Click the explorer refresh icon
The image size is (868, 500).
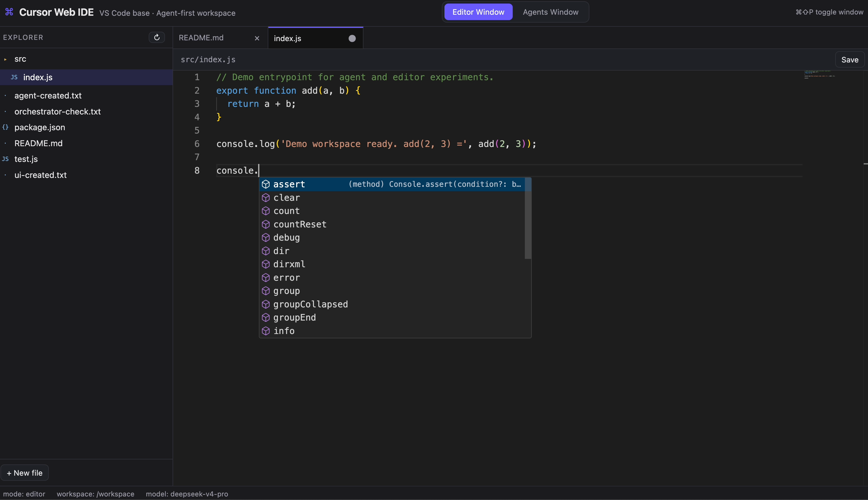click(x=157, y=37)
